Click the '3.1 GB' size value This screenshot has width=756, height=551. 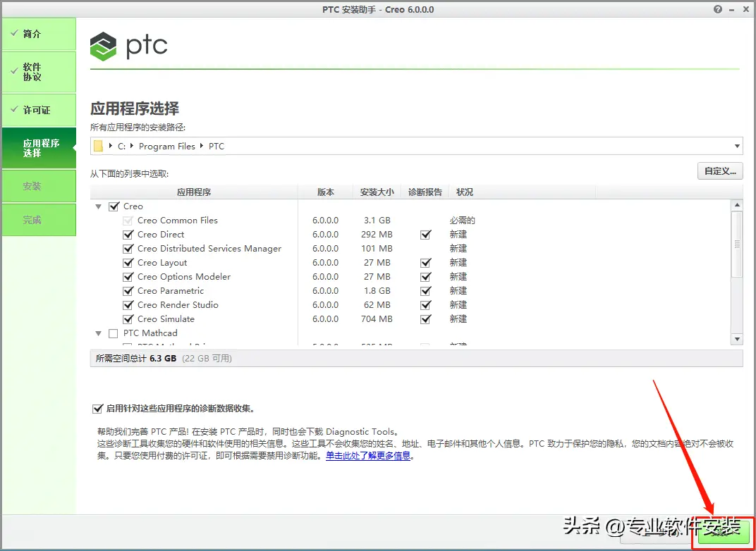pos(377,221)
